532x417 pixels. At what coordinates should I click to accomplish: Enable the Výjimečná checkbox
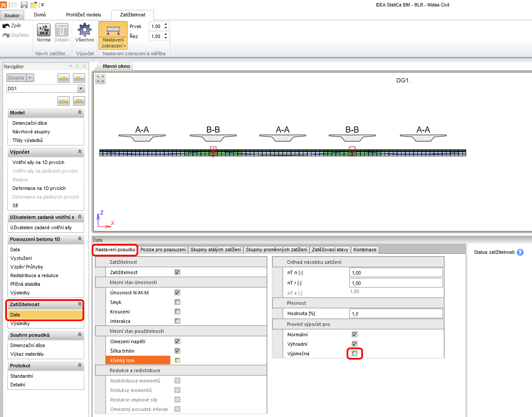click(355, 354)
